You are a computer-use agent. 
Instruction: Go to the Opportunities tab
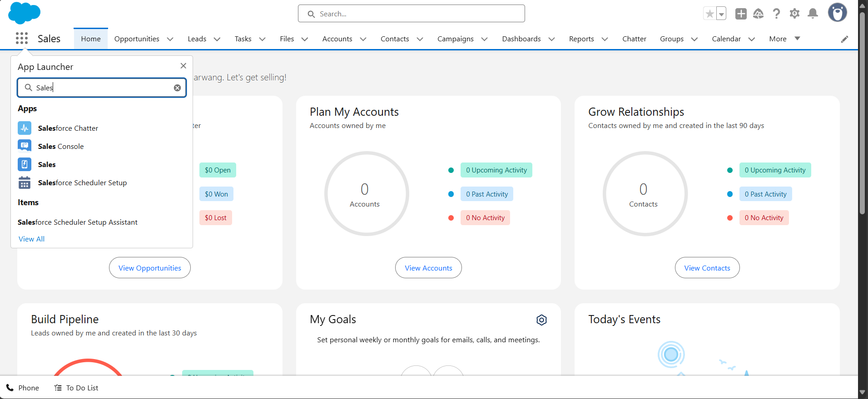pyautogui.click(x=137, y=39)
